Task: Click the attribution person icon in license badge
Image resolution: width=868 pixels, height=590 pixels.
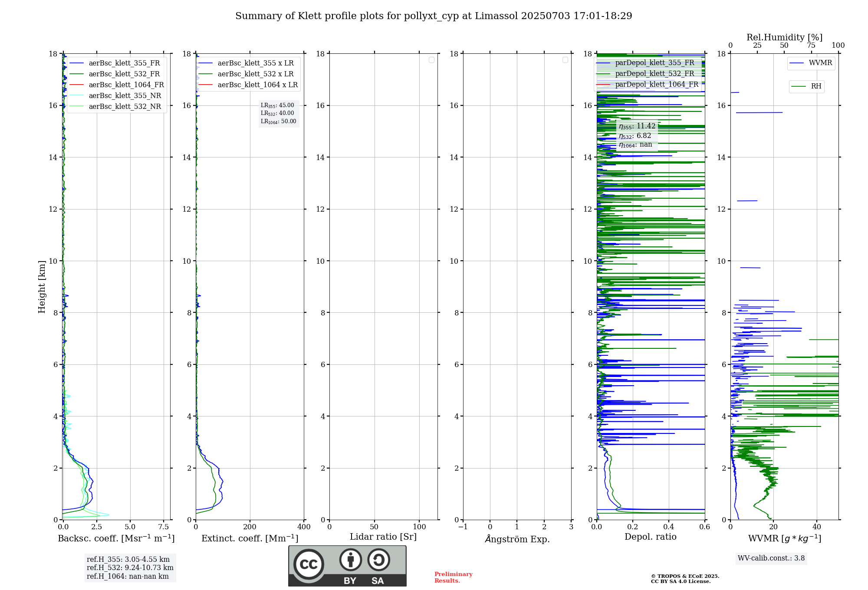Action: (x=351, y=560)
